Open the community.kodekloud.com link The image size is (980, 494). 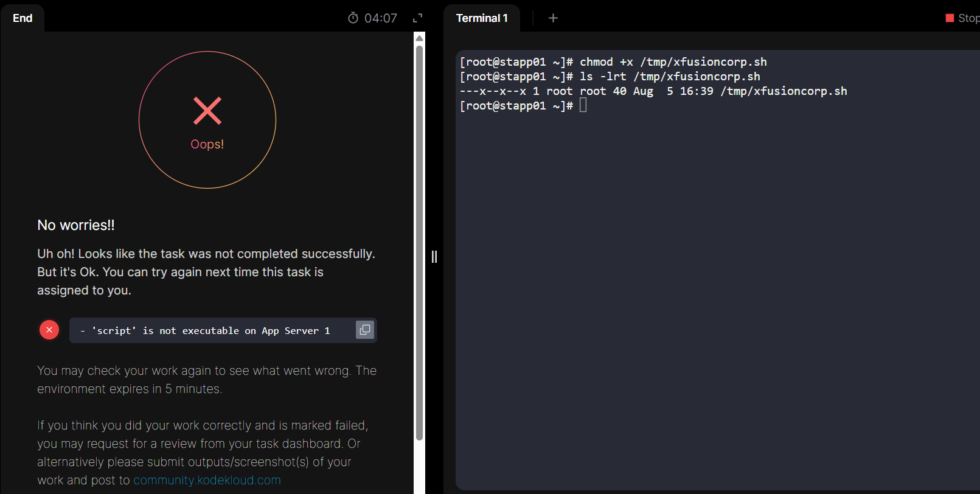coord(207,480)
